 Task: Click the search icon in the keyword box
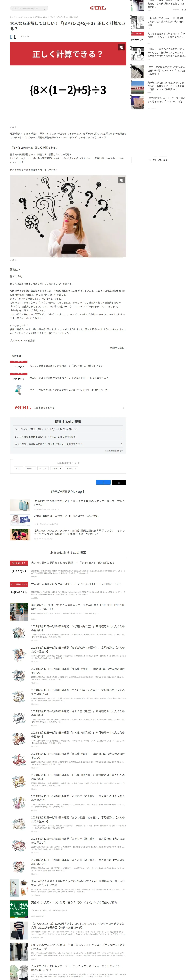tap(45, 8)
